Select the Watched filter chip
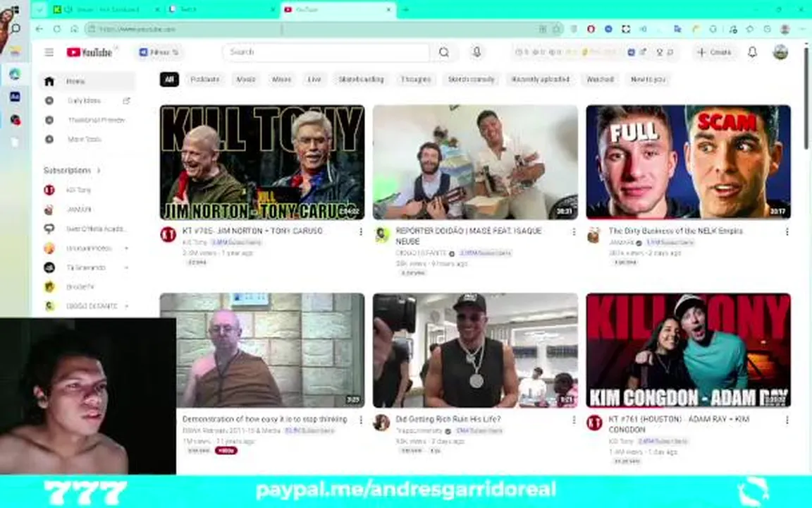Screen dimensions: 812x508 coord(601,79)
